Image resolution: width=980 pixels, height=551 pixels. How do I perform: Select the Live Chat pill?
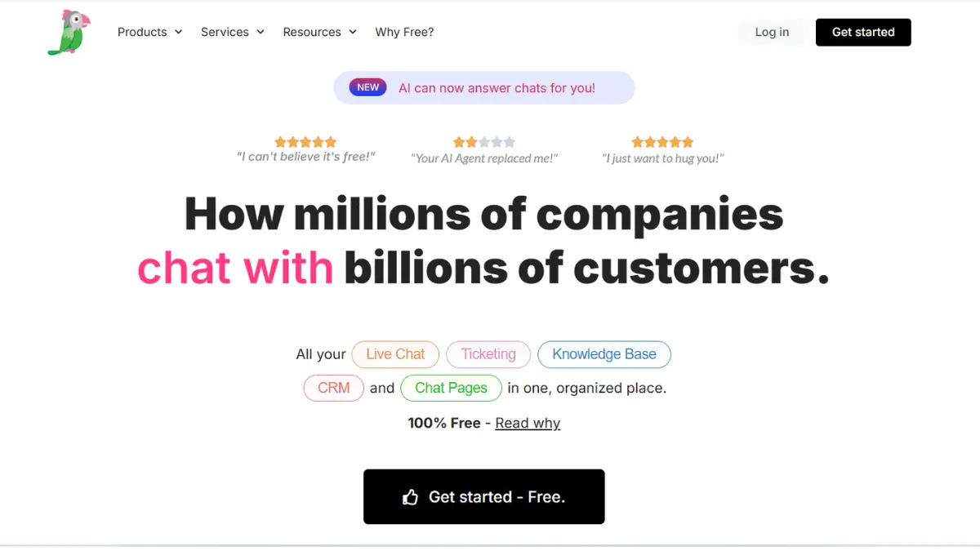[395, 354]
